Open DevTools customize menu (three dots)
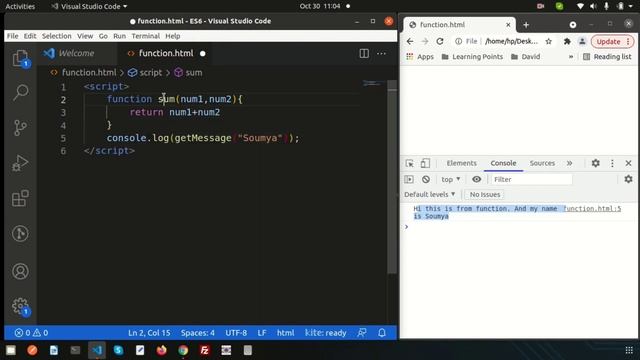640x360 pixels. [x=612, y=163]
